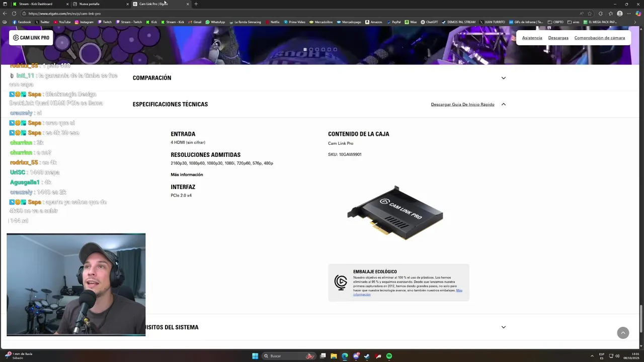
Task: Open the Asistencia link
Action: coord(532,38)
